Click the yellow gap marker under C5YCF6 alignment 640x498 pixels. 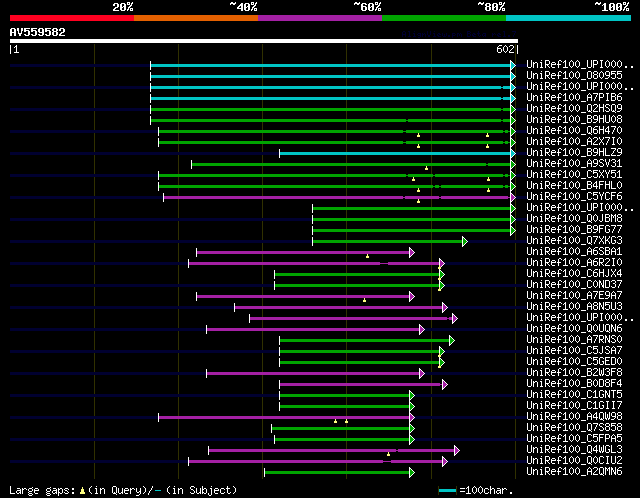coord(418,201)
